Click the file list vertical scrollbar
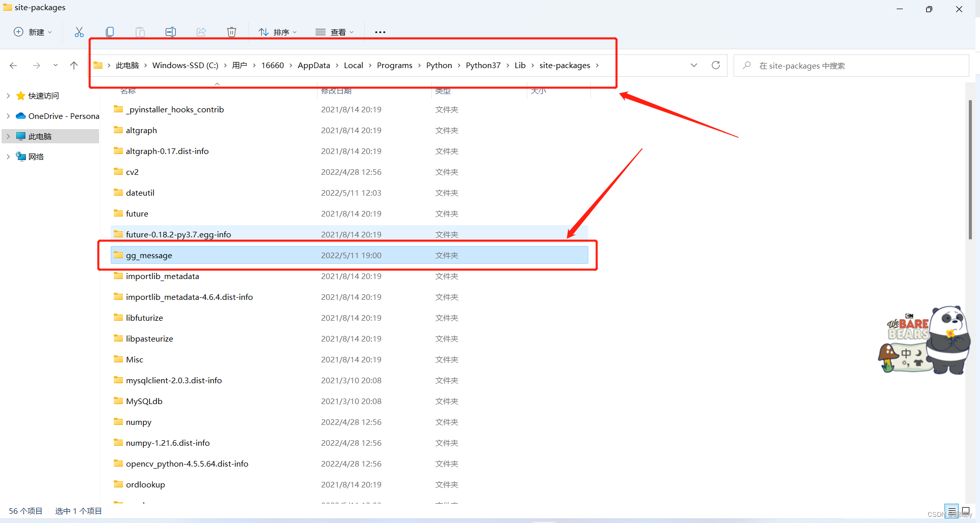The image size is (980, 523). point(970,169)
